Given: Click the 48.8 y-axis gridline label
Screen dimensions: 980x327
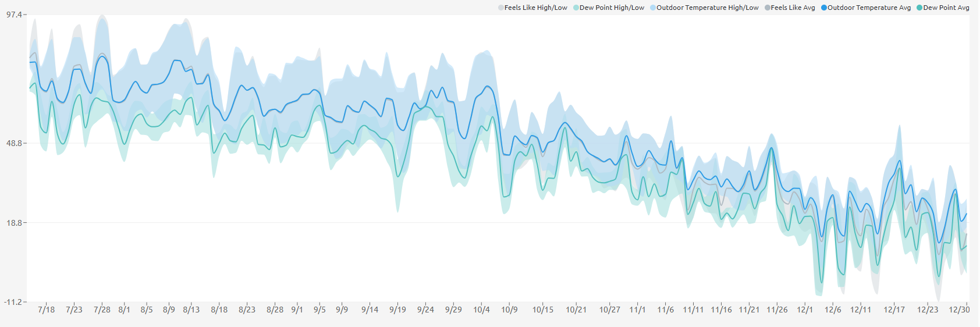Looking at the screenshot, I should [x=14, y=143].
